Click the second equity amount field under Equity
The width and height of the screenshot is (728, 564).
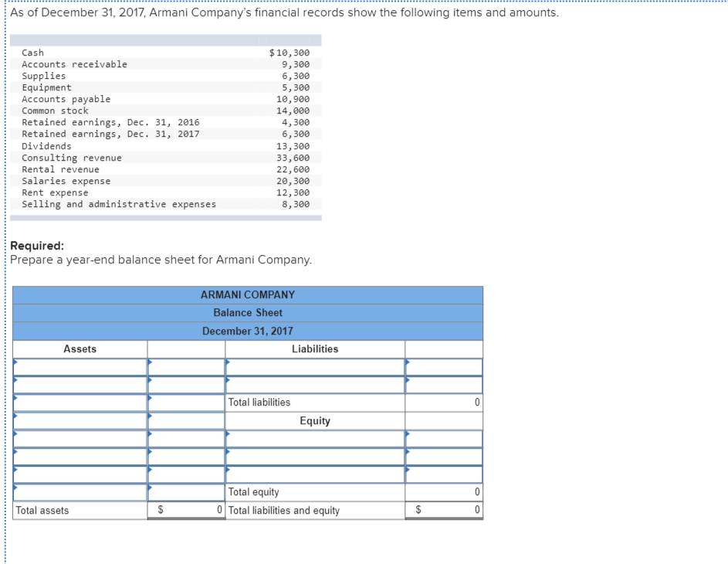pos(444,457)
